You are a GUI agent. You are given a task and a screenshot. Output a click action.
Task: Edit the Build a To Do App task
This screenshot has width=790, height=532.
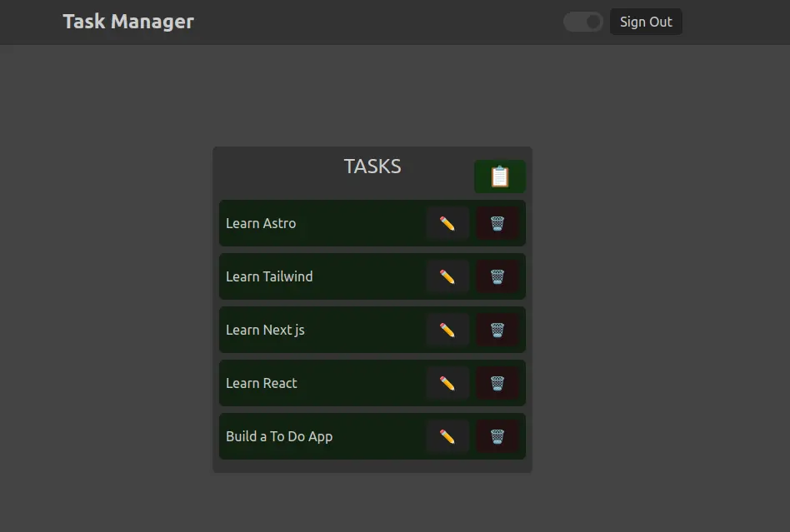click(x=447, y=436)
